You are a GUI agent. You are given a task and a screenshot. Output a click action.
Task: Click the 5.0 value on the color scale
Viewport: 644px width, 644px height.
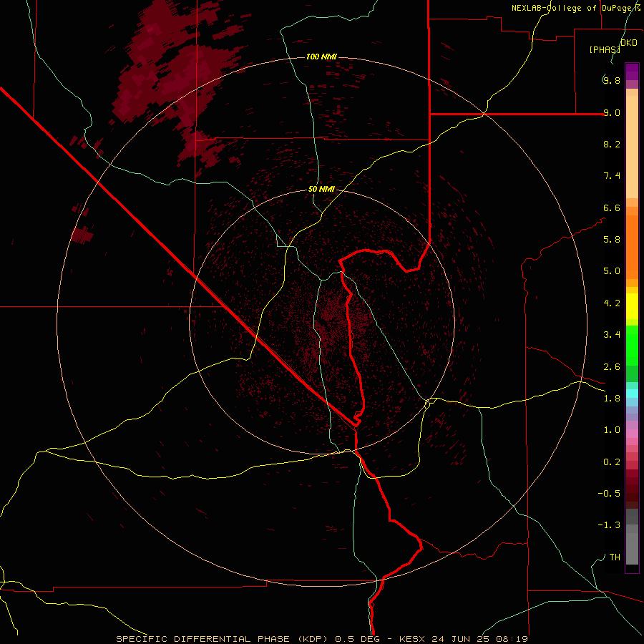612,271
